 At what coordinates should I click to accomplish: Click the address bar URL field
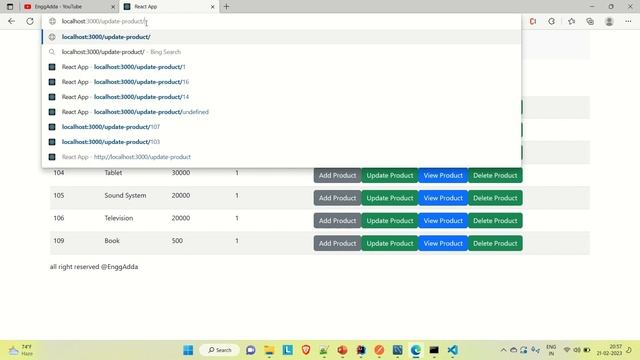(x=282, y=21)
